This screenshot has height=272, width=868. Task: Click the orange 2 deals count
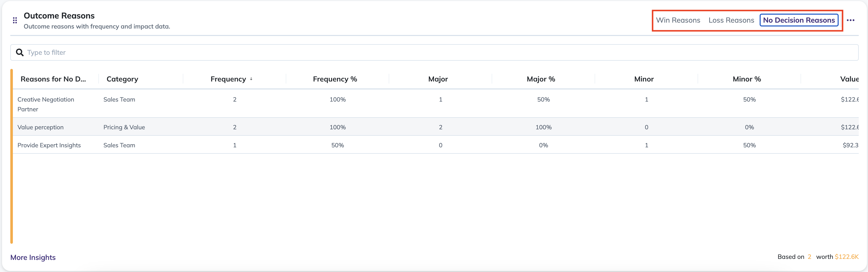click(809, 257)
